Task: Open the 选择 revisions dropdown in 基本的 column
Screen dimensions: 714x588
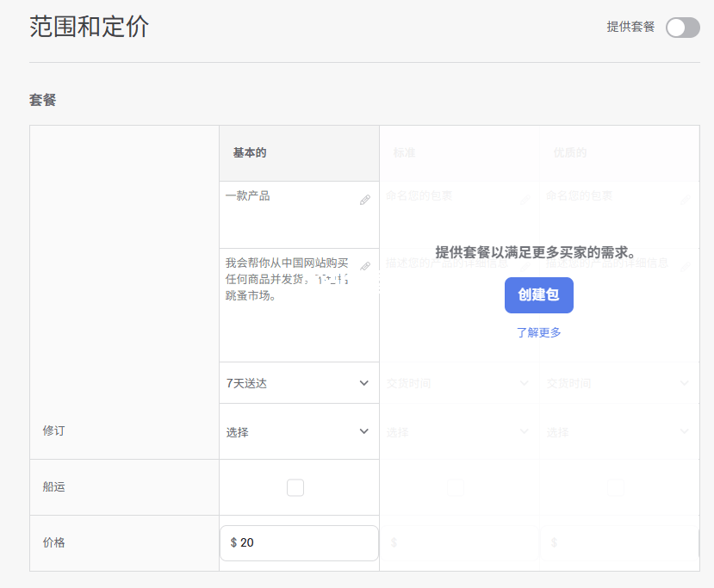Action: 299,431
